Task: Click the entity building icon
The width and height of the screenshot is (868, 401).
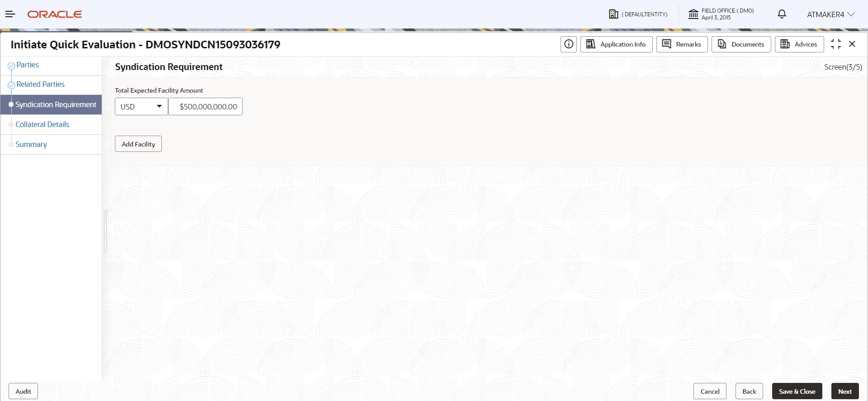Action: (x=613, y=14)
